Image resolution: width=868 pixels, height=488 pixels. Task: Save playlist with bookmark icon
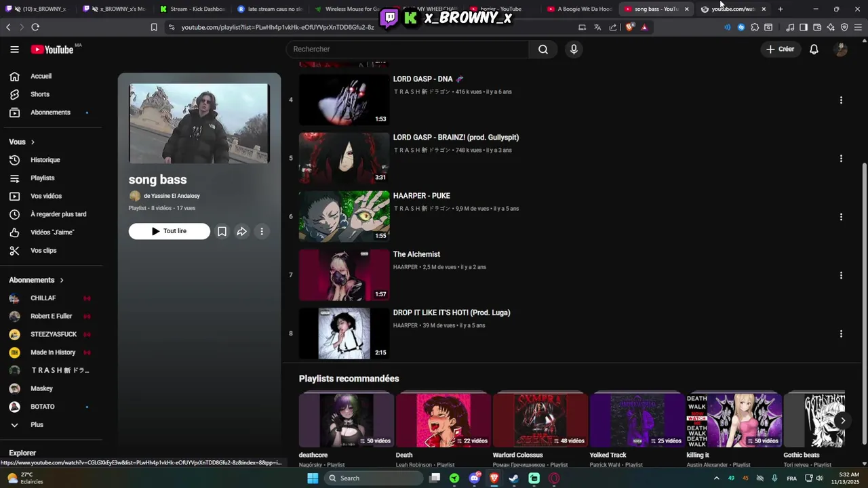click(x=222, y=231)
